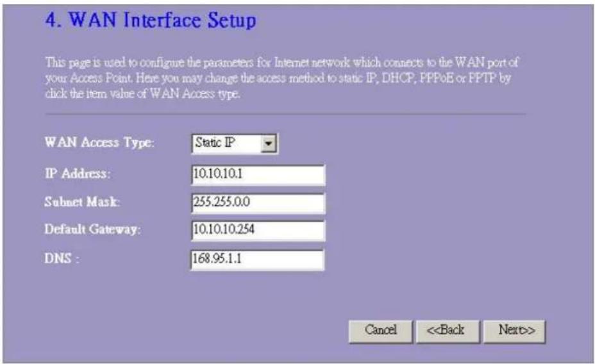
Task: Proceed with the Next>> button
Action: 515,331
